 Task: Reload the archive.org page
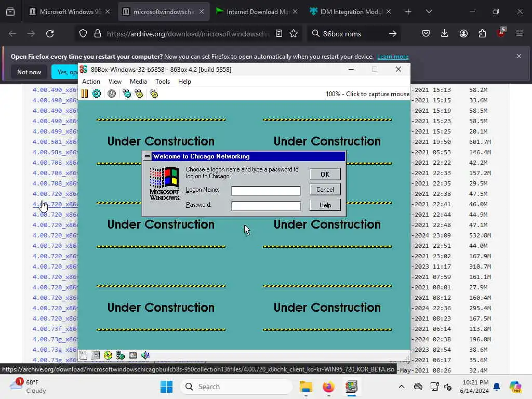(x=50, y=34)
